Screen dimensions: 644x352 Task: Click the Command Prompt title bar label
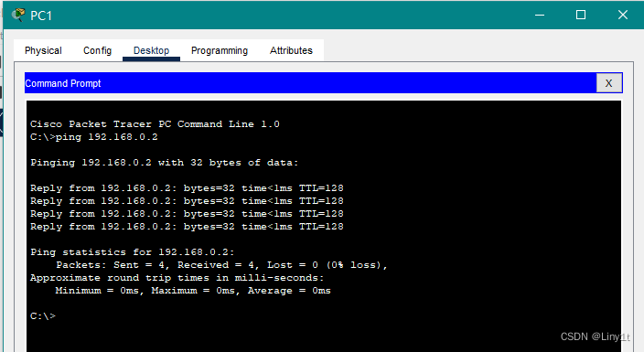[x=63, y=83]
